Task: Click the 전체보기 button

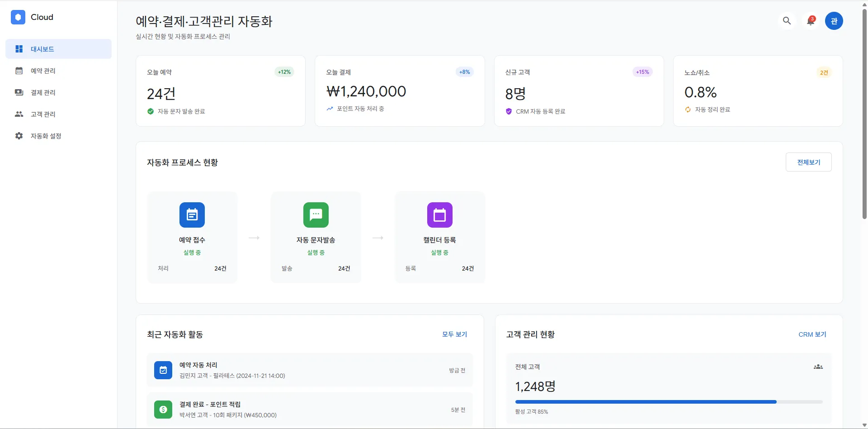Action: tap(808, 162)
